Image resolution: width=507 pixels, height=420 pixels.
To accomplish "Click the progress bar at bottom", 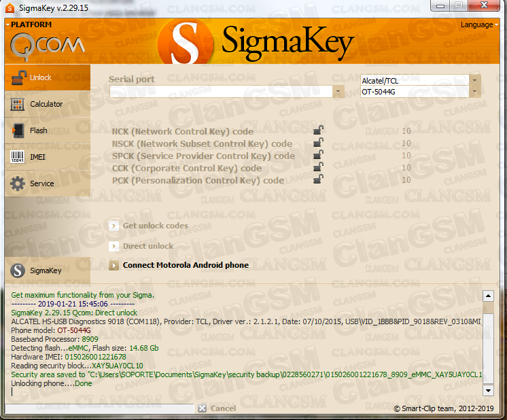I will pos(99,408).
